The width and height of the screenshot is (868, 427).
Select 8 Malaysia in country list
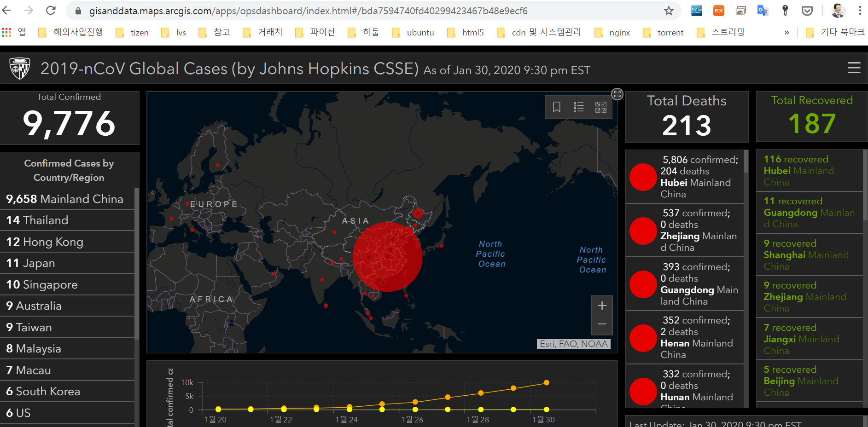[67, 348]
